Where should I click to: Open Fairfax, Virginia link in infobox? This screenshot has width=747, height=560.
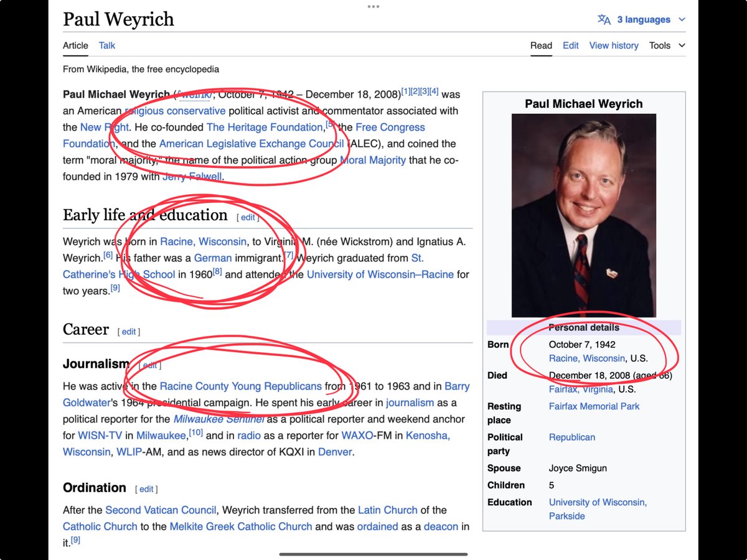[x=581, y=389]
